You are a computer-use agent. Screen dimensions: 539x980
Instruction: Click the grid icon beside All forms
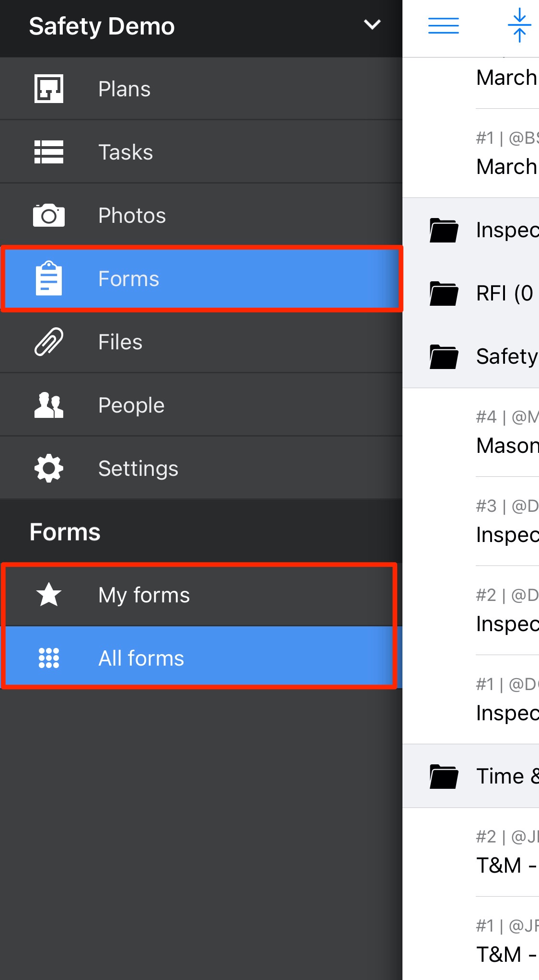coord(49,658)
